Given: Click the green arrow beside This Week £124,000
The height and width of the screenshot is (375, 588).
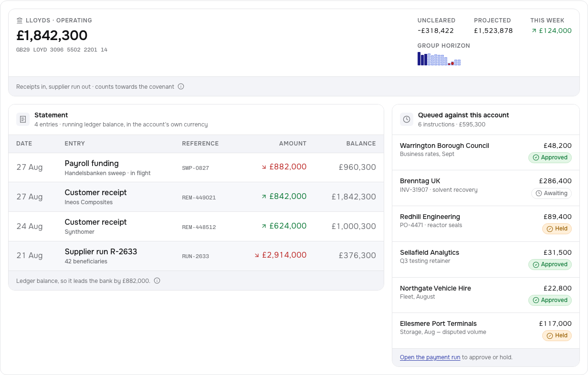Looking at the screenshot, I should [534, 31].
